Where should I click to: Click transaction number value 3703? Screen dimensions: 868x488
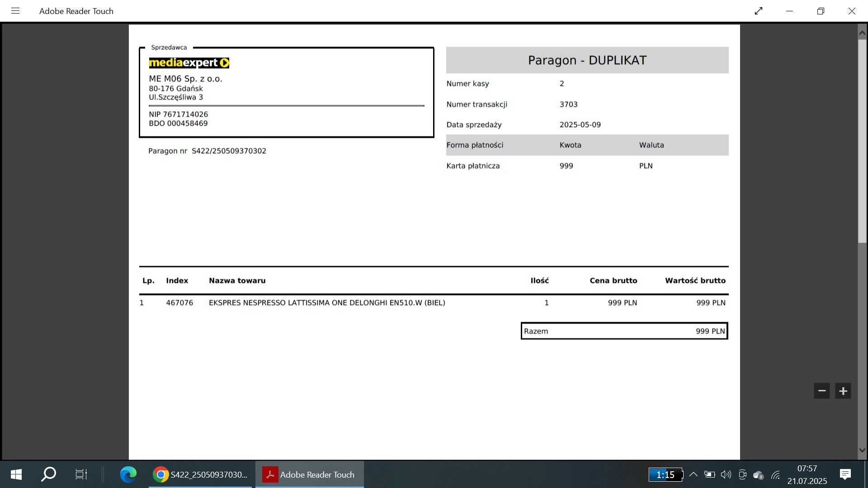568,104
